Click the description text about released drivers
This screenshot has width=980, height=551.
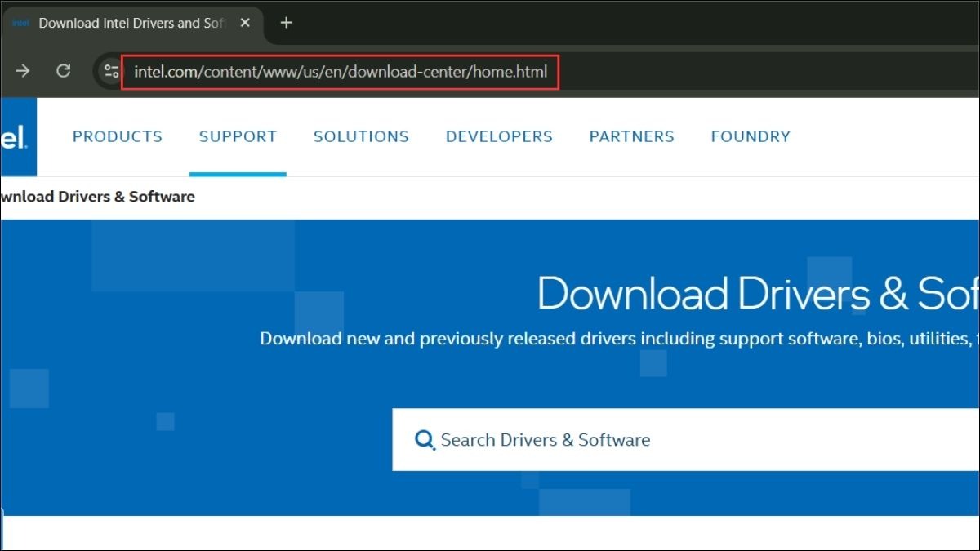[x=619, y=338]
